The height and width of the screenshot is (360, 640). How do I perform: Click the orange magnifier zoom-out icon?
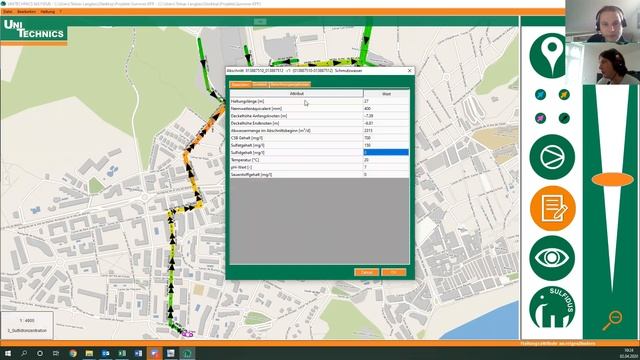612,320
